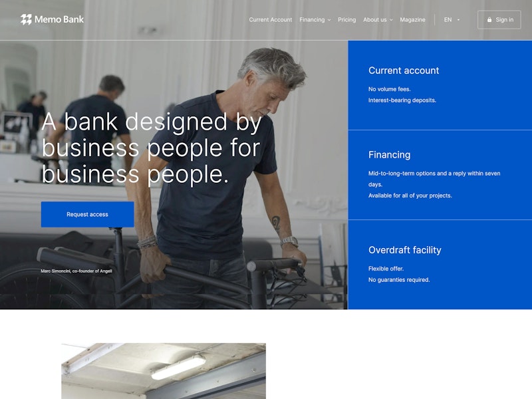532x399 pixels.
Task: Click the garage ceiling photo thumbnail
Action: coord(164,371)
